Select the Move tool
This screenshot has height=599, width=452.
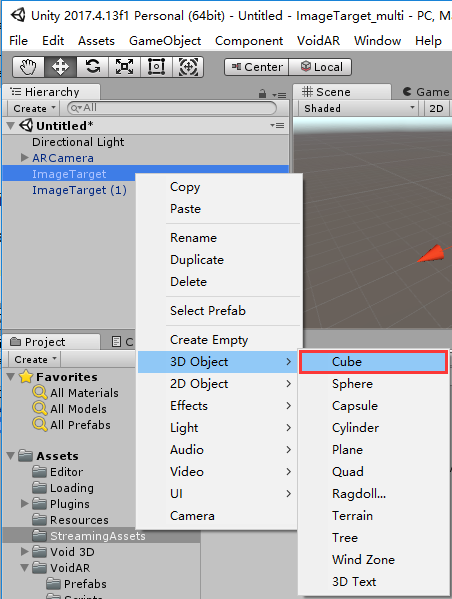[x=60, y=67]
